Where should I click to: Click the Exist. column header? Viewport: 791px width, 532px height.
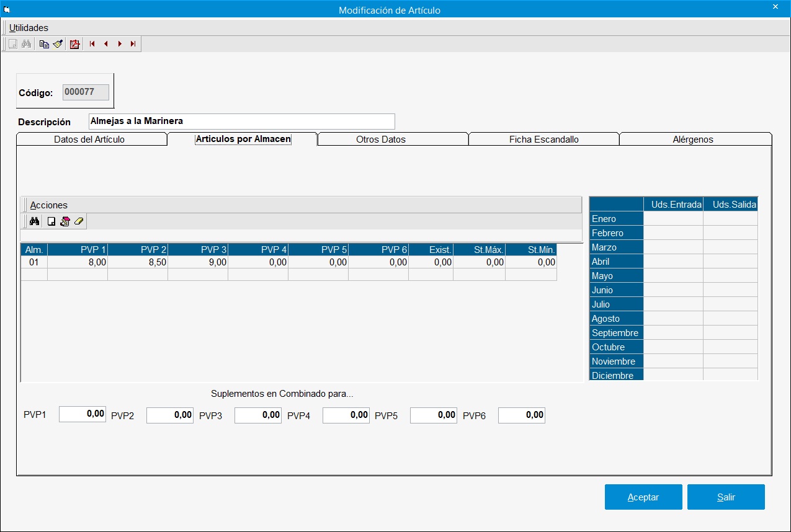point(431,249)
